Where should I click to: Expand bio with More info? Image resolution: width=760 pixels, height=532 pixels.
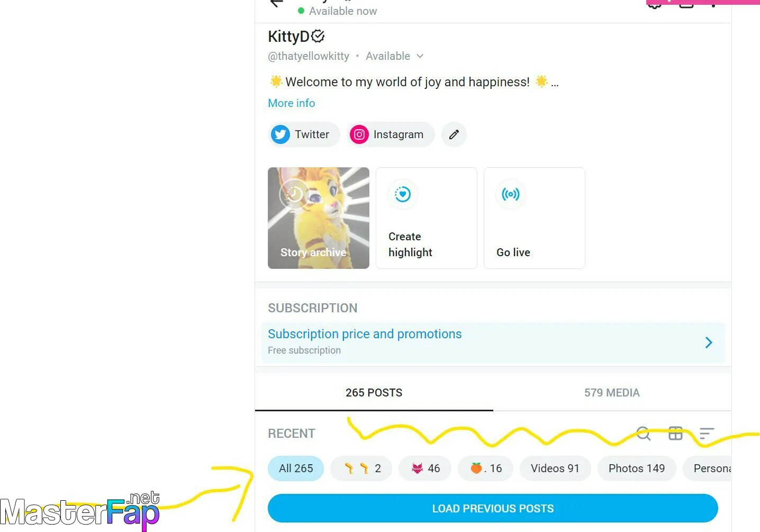point(292,103)
